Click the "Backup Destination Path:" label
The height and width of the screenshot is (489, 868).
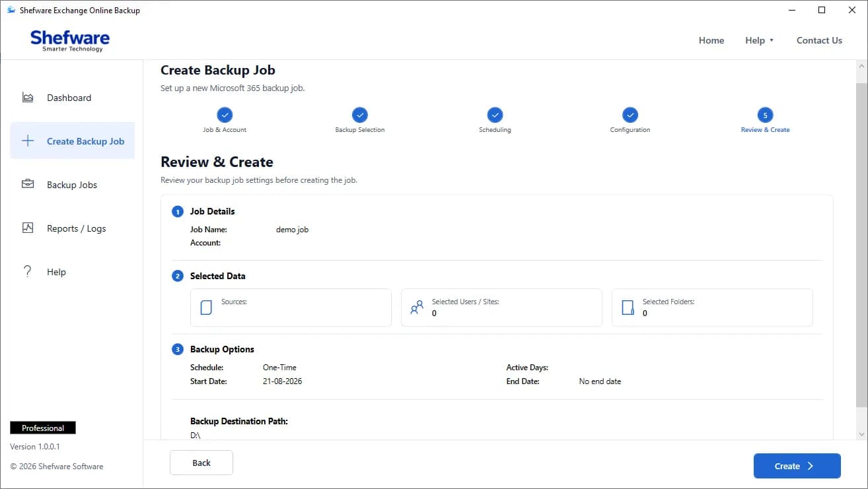click(239, 421)
